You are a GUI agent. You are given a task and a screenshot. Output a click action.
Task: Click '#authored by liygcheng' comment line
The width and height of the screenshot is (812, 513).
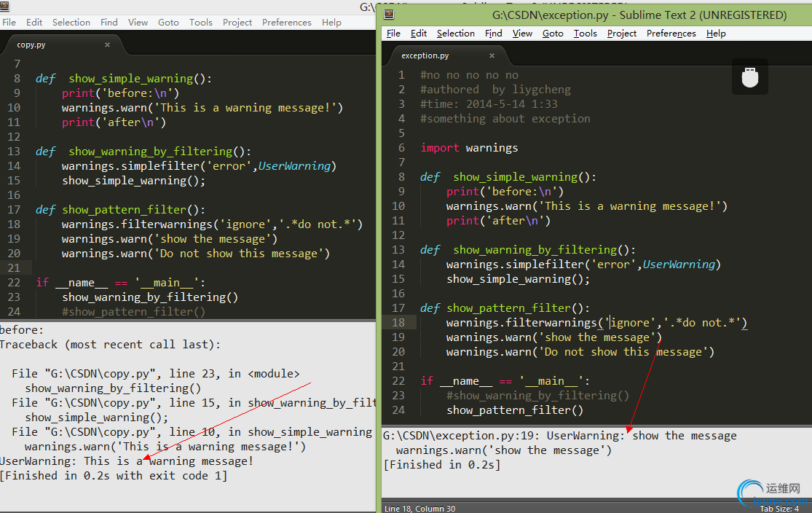pos(495,90)
